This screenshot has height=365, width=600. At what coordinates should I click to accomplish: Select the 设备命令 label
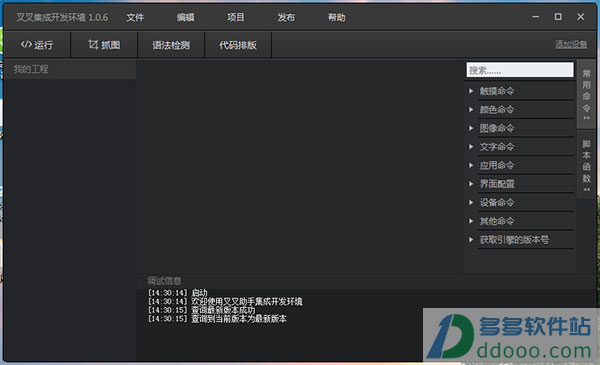pos(497,202)
